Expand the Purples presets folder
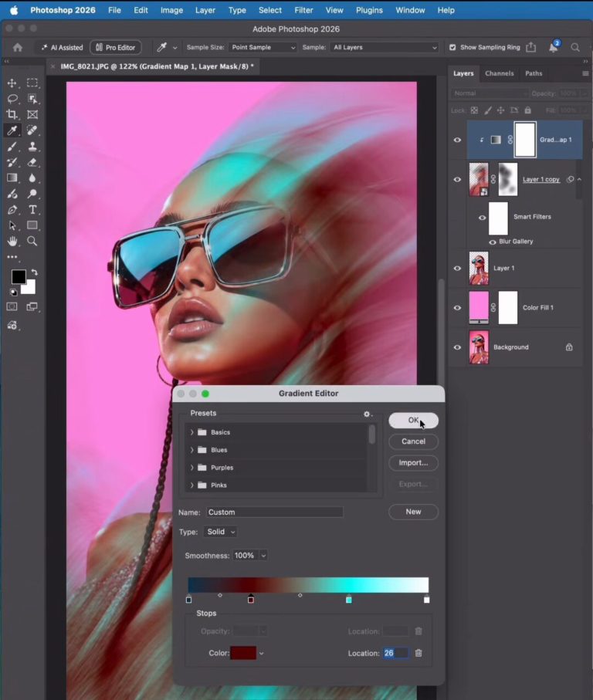Image resolution: width=593 pixels, height=700 pixels. 192,468
